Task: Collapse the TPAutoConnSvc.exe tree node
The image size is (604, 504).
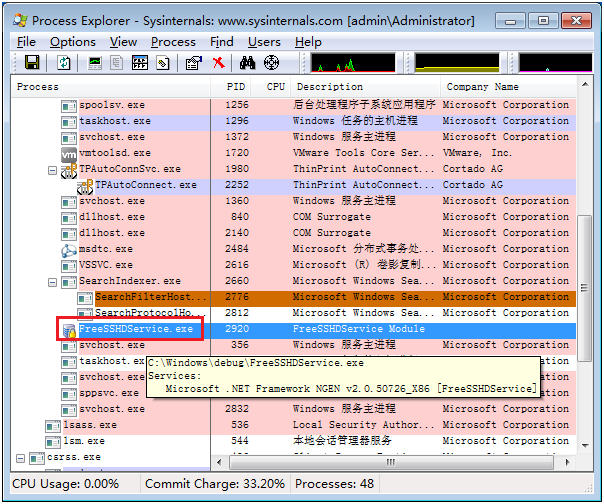Action: point(52,170)
